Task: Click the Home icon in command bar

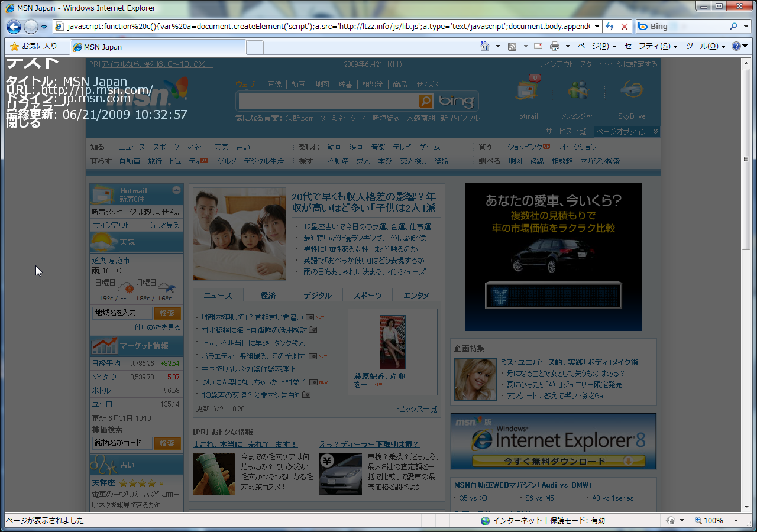Action: [485, 46]
